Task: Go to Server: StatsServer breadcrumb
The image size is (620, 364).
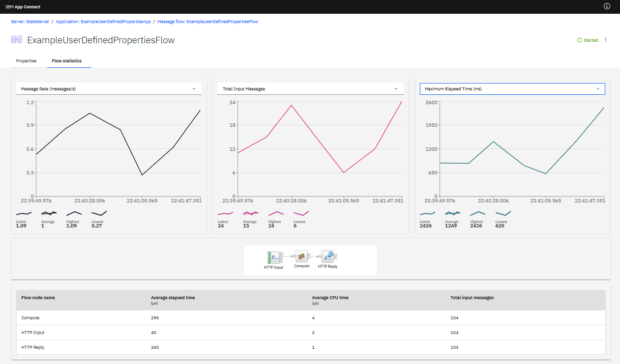Action: pyautogui.click(x=30, y=22)
